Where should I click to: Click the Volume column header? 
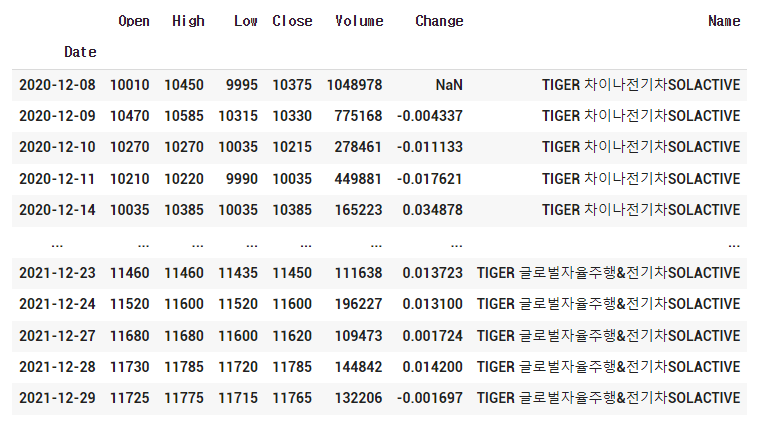(359, 21)
